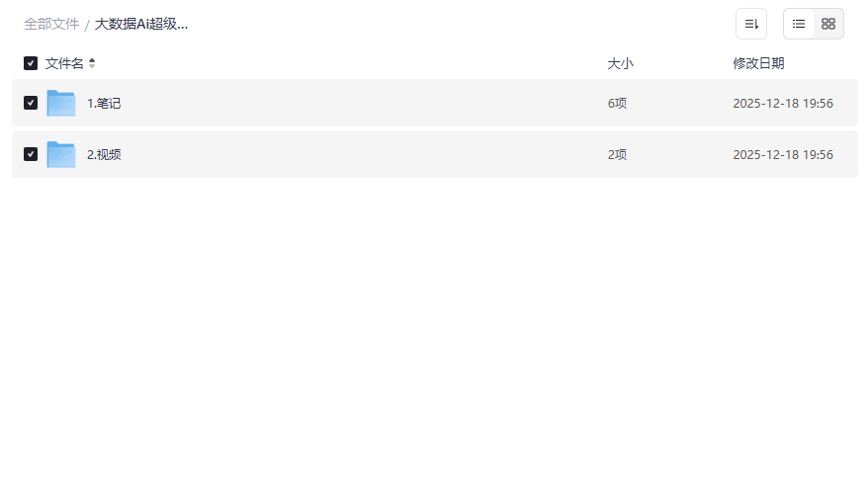Uncheck the 2.视频 folder checkbox
This screenshot has height=492, width=868.
click(x=31, y=154)
